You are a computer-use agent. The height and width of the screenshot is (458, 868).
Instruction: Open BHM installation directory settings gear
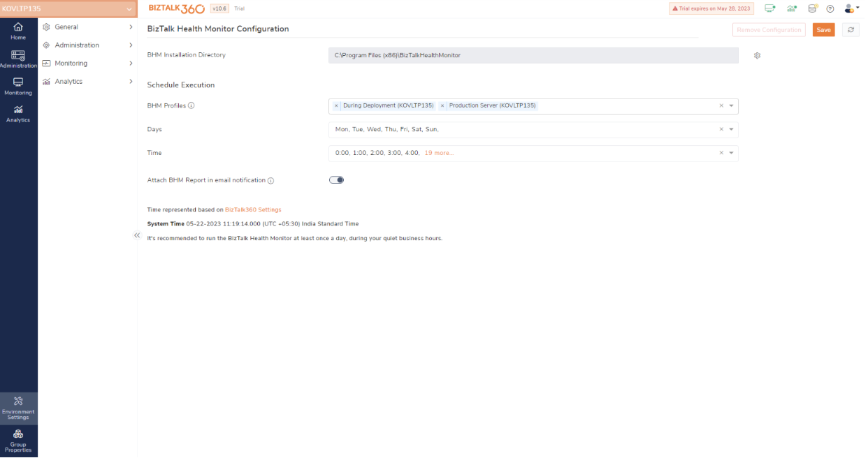(757, 55)
